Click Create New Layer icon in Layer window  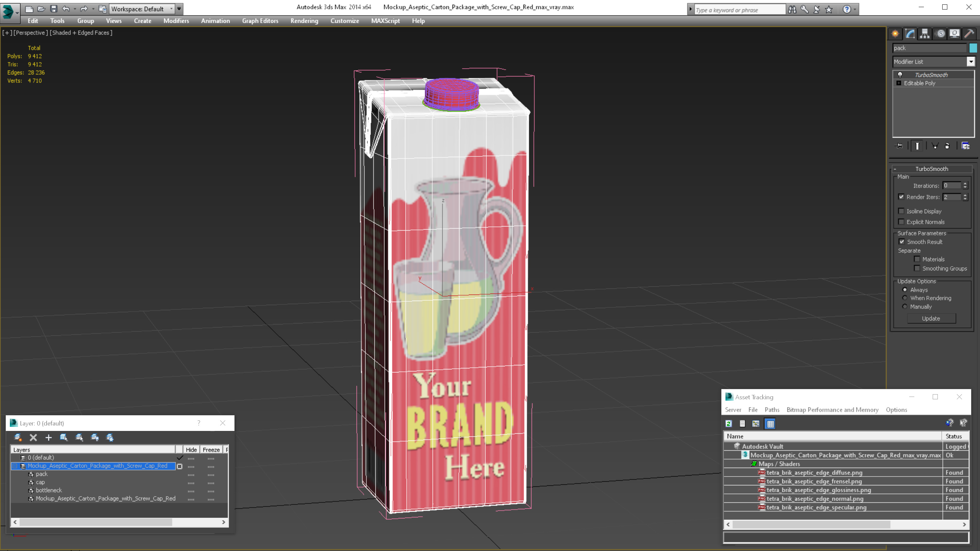point(17,437)
